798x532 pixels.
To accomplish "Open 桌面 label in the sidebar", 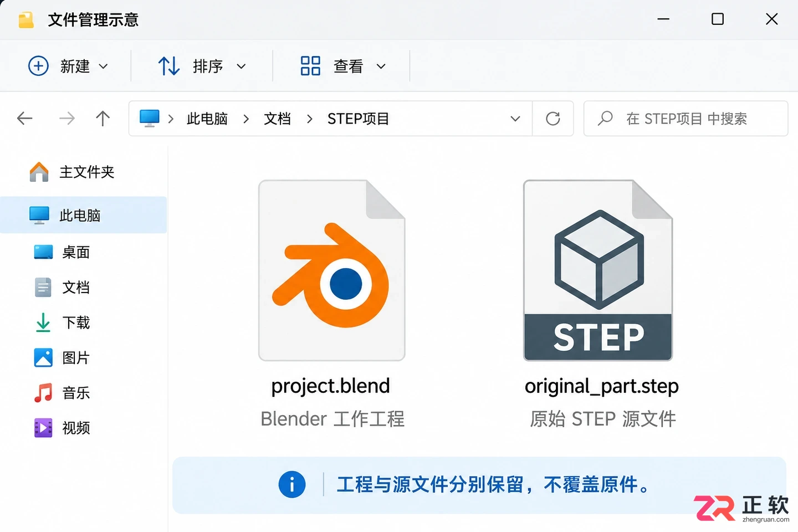I will coord(76,252).
